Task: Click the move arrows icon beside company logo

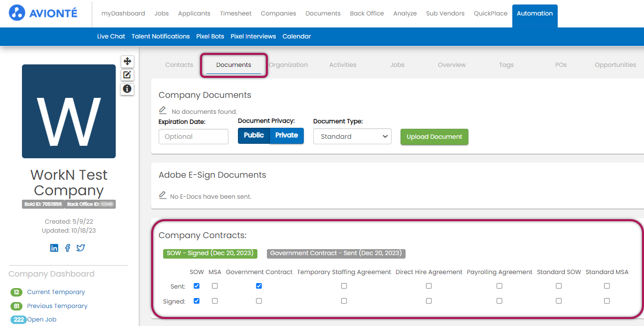Action: (x=127, y=61)
